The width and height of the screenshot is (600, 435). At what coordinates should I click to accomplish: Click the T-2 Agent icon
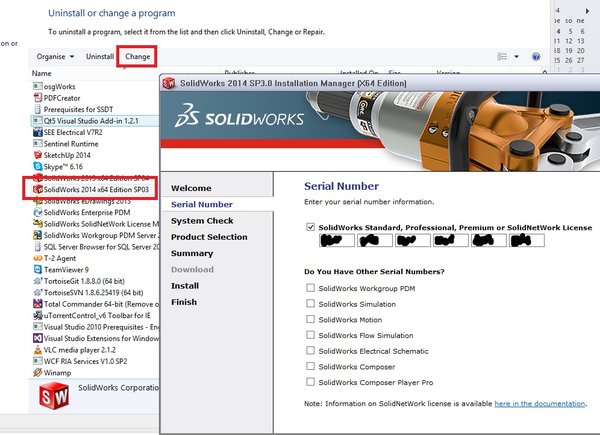(38, 258)
